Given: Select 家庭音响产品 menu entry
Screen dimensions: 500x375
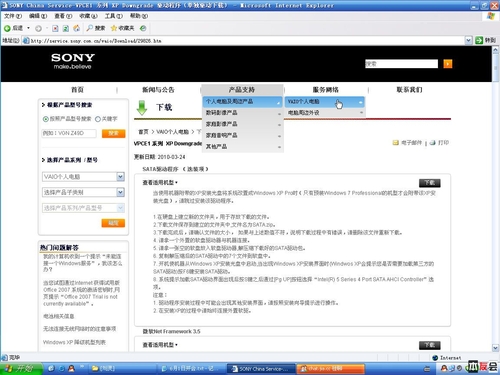Looking at the screenshot, I should [243, 136].
